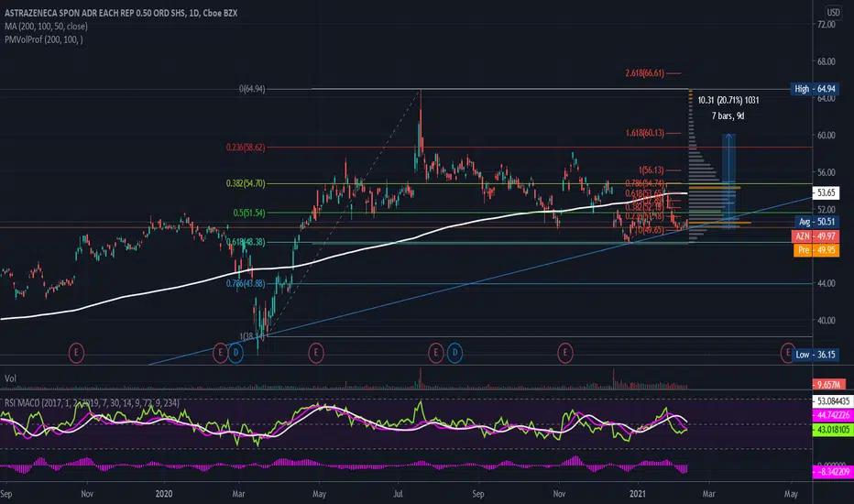Click the Jul label on time axis
This screenshot has width=854, height=504.
(398, 494)
